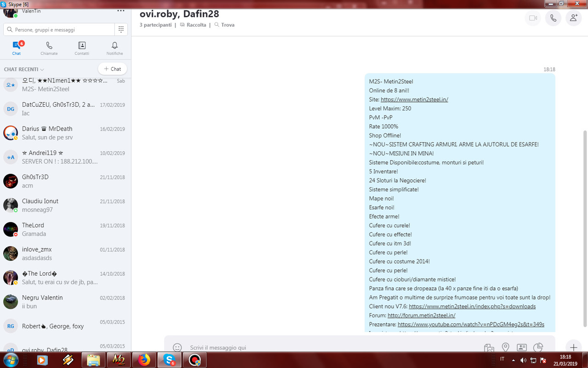Open the Claudiu Ionut conversation
The height and width of the screenshot is (368, 588).
coord(65,205)
